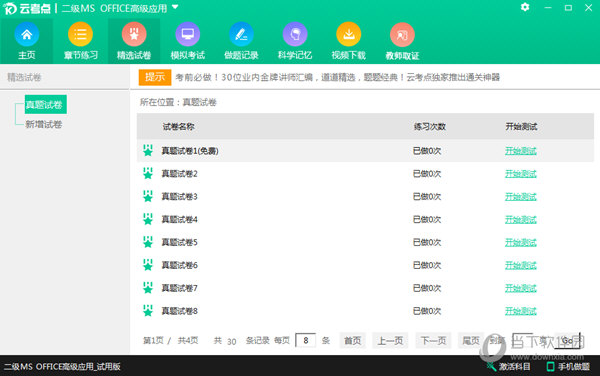
Task: Click 手机做题 in the status bar
Action: pos(568,366)
